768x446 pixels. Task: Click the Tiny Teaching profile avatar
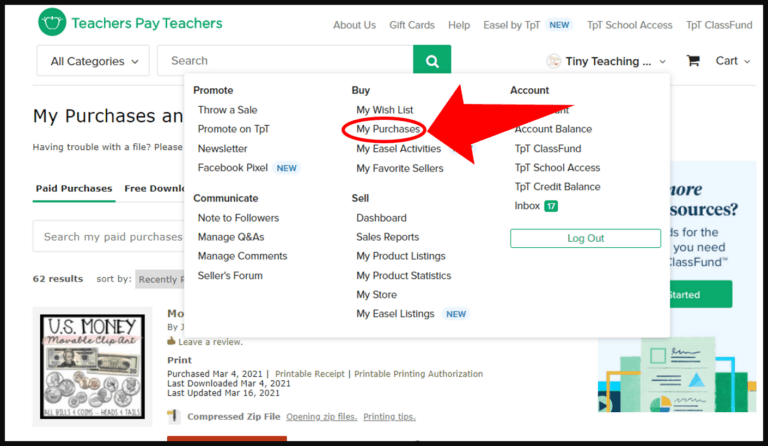click(x=553, y=61)
